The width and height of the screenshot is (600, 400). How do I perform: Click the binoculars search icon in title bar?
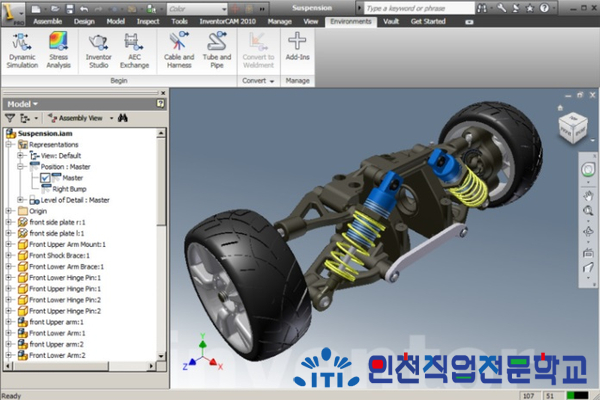click(x=482, y=8)
